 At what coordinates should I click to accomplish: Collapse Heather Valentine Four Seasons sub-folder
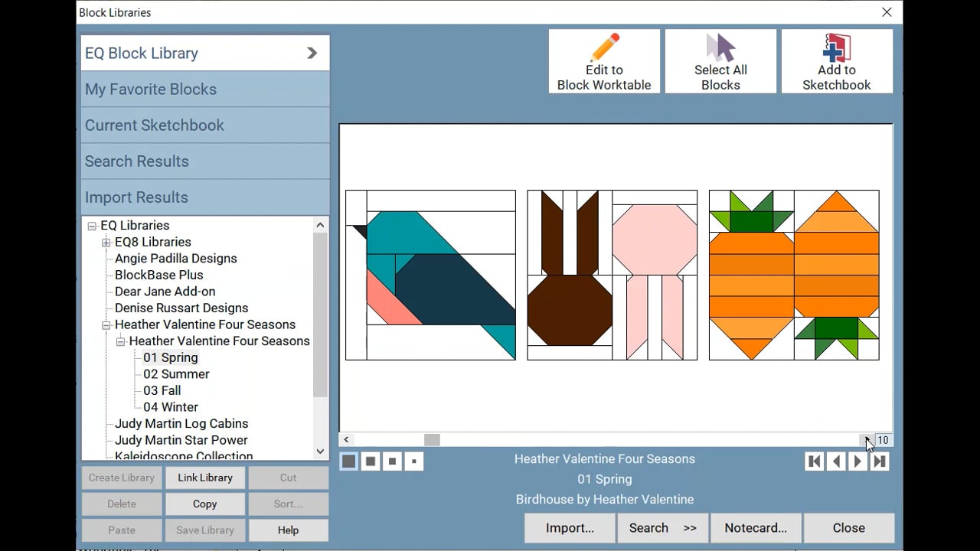120,341
